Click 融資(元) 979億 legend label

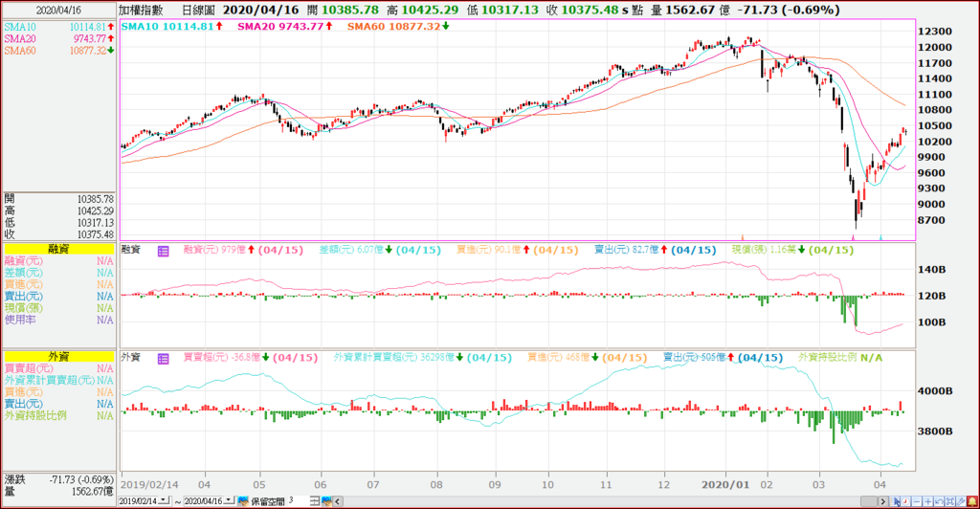pos(243,250)
